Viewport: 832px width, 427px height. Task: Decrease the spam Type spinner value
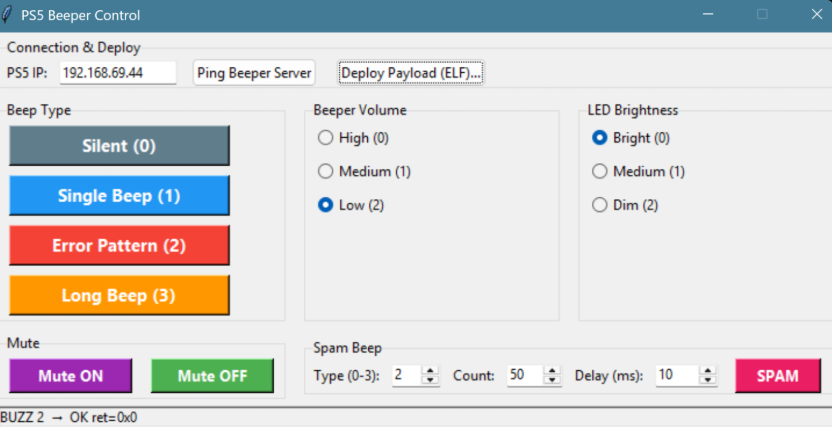coord(430,380)
